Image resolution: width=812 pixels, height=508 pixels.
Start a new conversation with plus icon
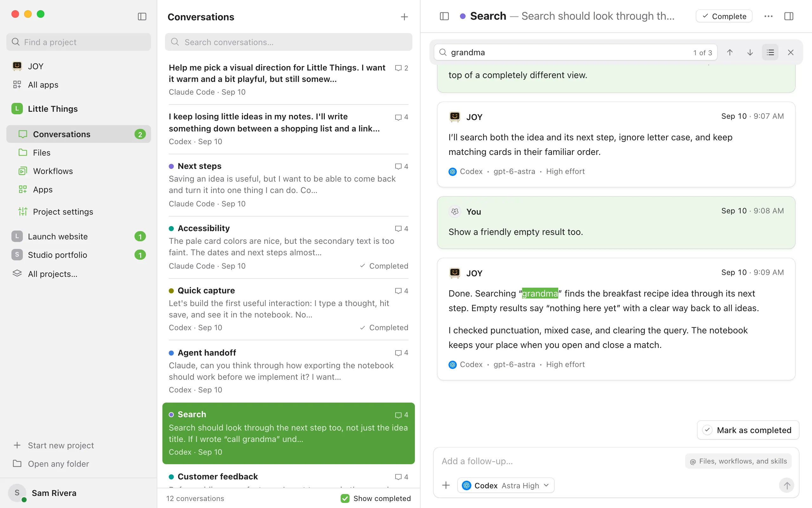(x=404, y=17)
